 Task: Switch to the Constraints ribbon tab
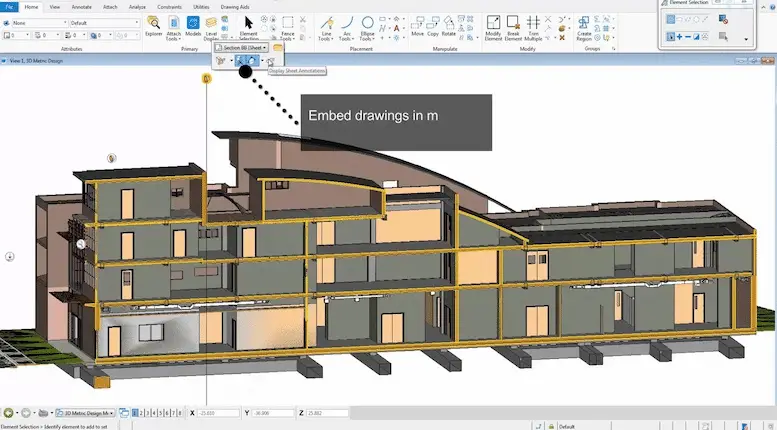pyautogui.click(x=169, y=7)
